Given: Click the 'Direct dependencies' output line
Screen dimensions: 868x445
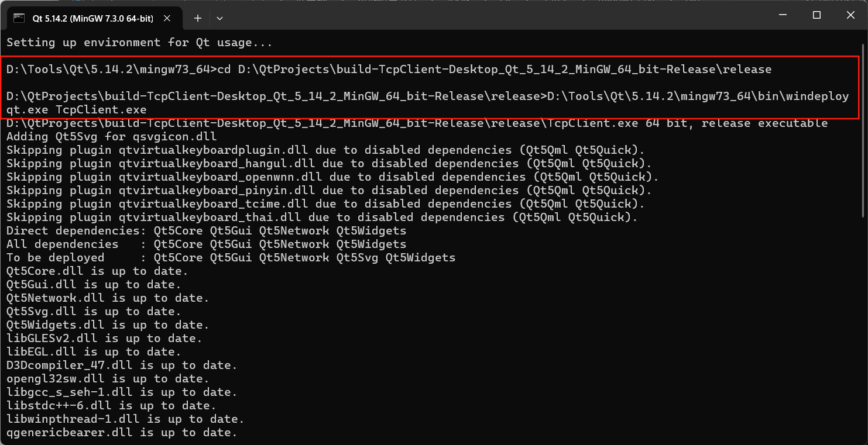Looking at the screenshot, I should click(205, 230).
